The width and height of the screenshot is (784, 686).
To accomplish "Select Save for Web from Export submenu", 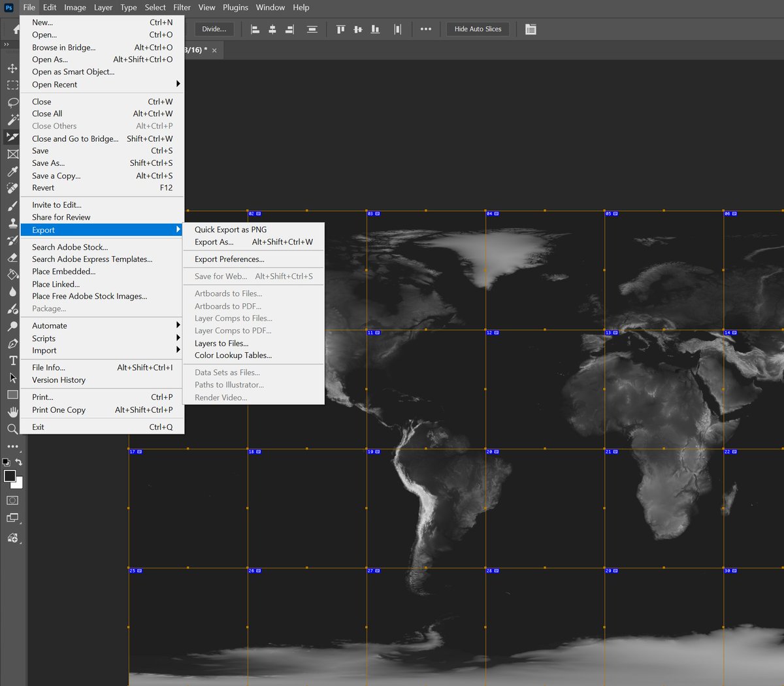I will (222, 276).
